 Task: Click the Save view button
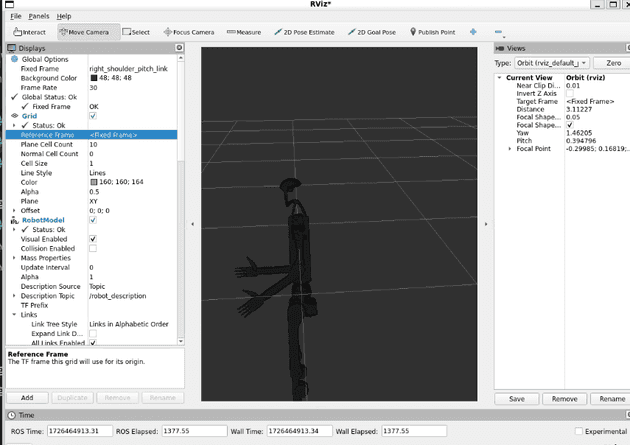click(x=517, y=399)
